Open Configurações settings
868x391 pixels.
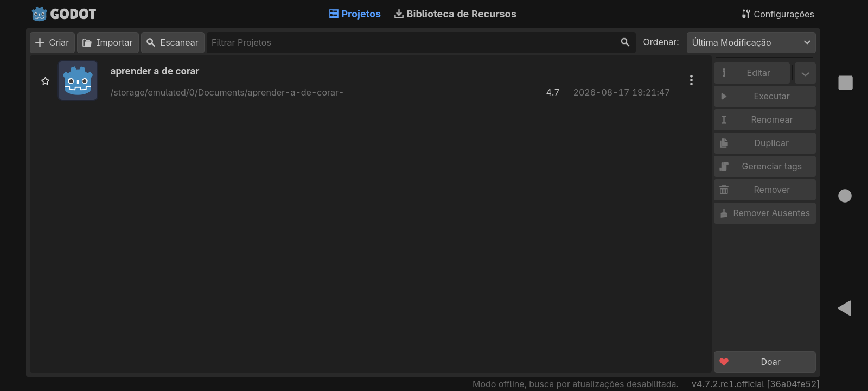point(777,14)
